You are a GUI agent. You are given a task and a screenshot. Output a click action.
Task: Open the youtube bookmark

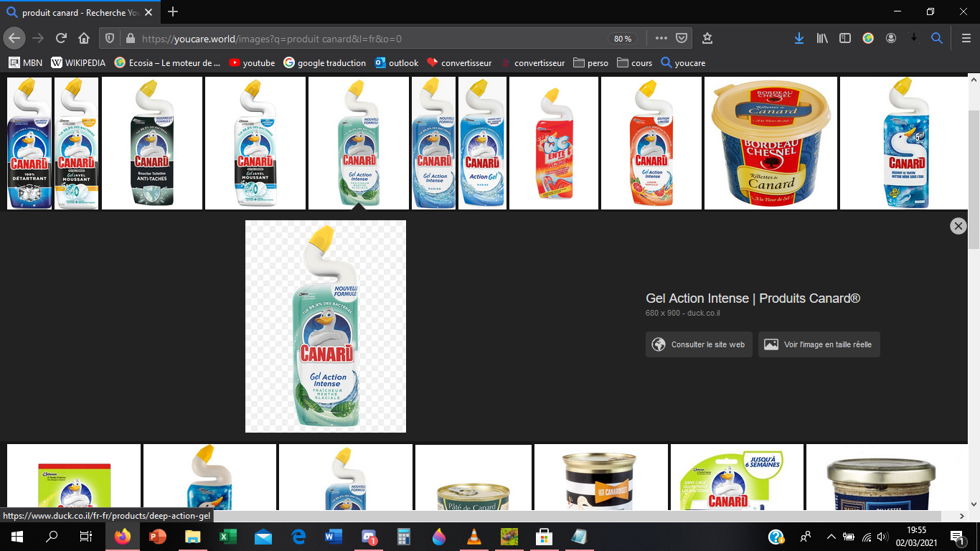pos(252,63)
